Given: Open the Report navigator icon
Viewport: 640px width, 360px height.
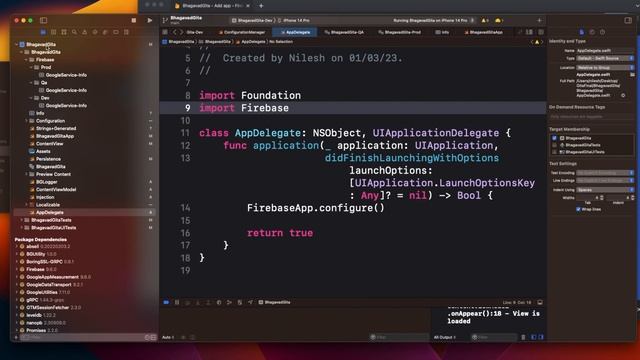Looking at the screenshot, I should point(126,32).
